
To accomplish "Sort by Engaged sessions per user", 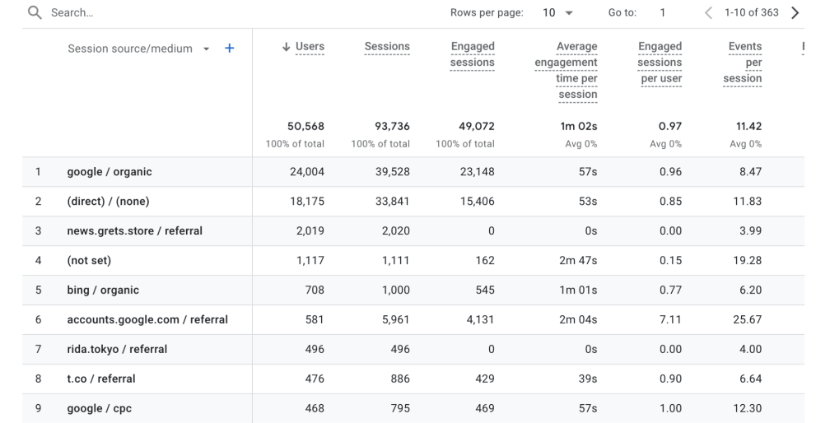I will 660,62.
